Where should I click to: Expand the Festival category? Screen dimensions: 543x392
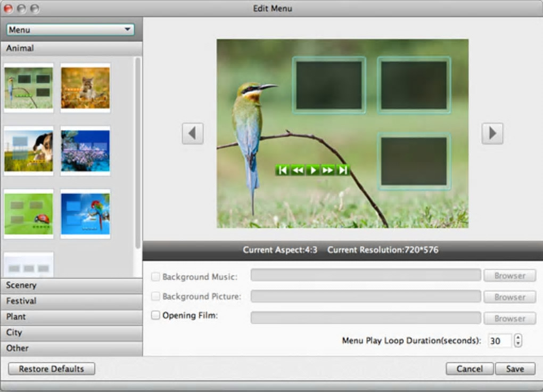pyautogui.click(x=71, y=301)
